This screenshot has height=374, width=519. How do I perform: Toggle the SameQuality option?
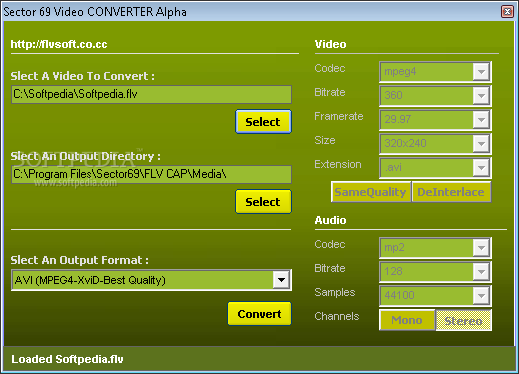371,192
